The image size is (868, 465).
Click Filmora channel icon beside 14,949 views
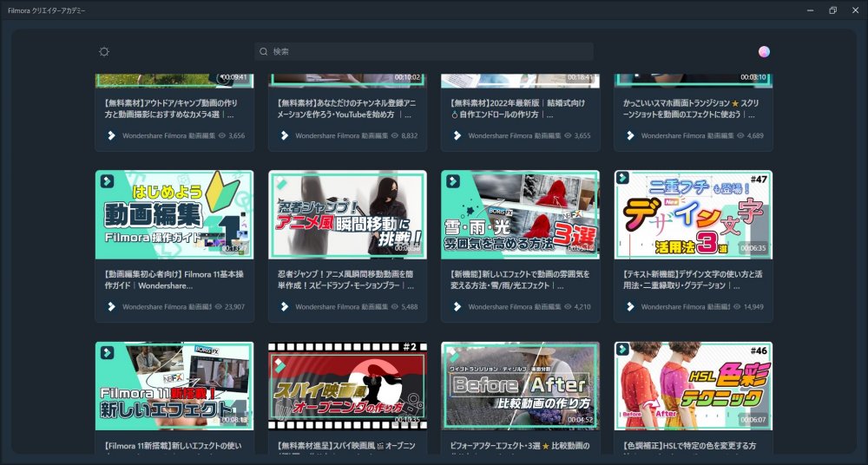click(x=630, y=306)
